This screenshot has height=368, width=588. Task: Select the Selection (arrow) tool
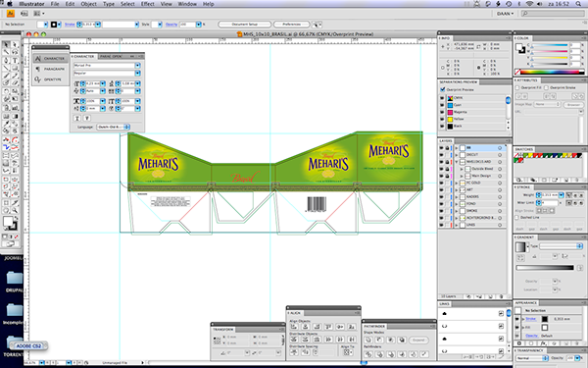[x=7, y=45]
